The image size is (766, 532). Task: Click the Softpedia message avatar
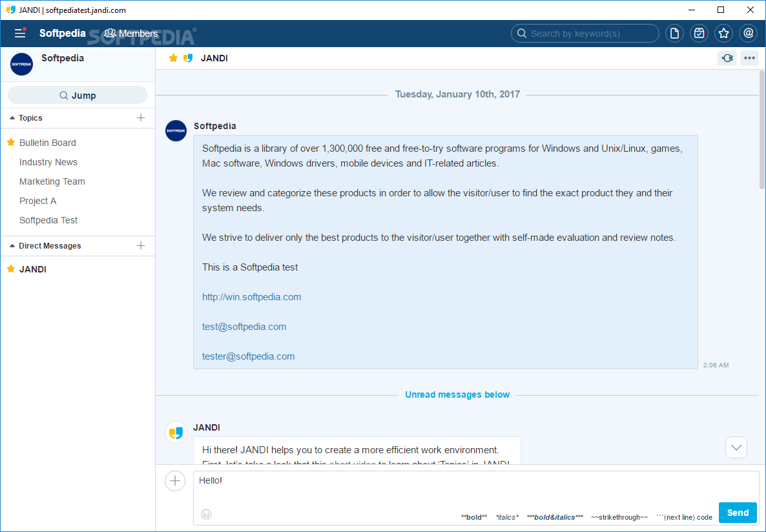click(x=176, y=131)
